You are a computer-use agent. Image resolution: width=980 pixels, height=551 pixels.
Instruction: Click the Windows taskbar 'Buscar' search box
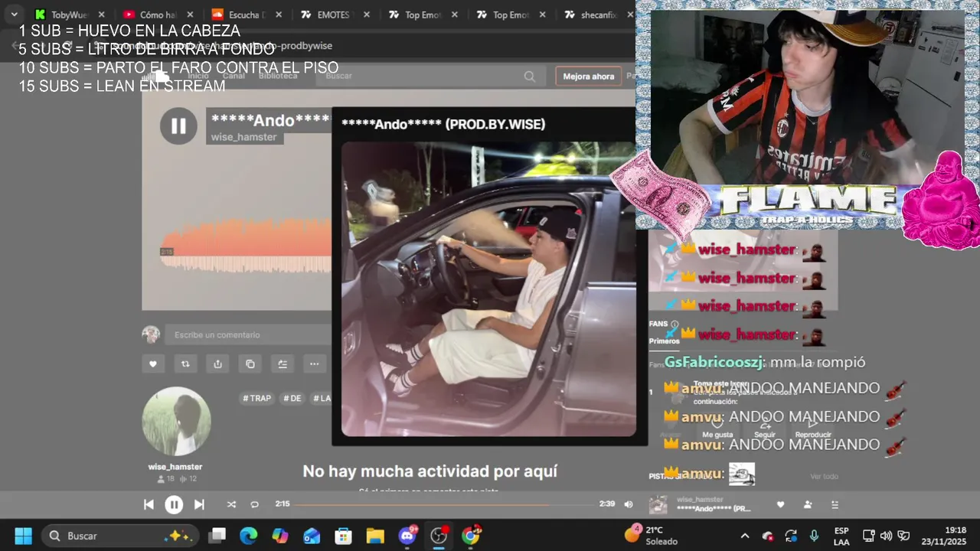pyautogui.click(x=120, y=536)
